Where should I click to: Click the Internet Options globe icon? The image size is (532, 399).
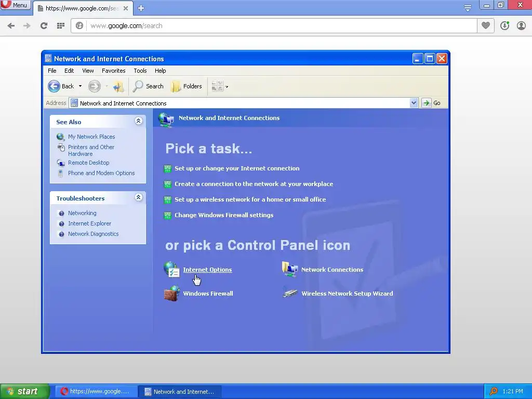click(x=171, y=270)
